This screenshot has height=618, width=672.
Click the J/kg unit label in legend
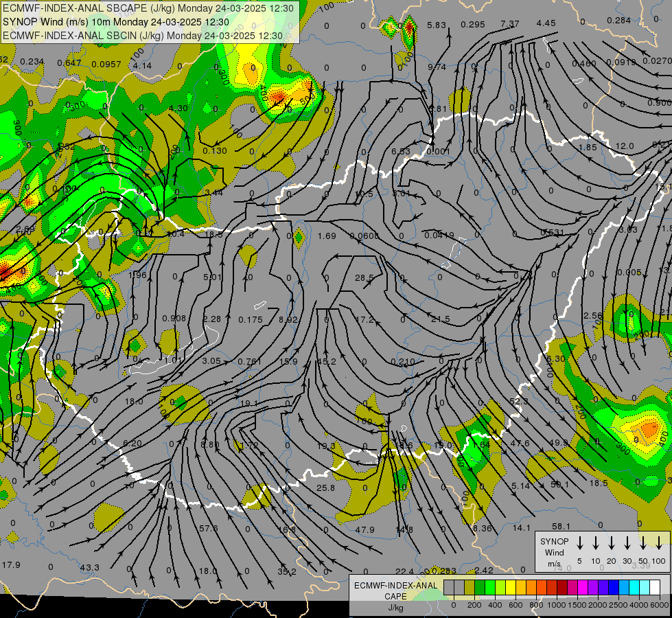point(395,608)
